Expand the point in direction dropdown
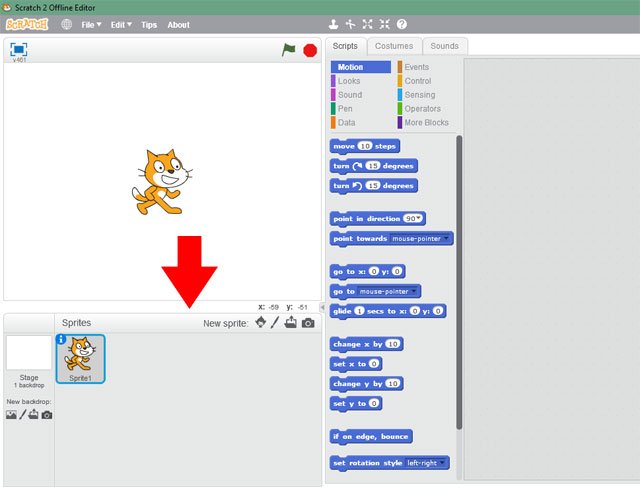The height and width of the screenshot is (487, 640). point(420,218)
